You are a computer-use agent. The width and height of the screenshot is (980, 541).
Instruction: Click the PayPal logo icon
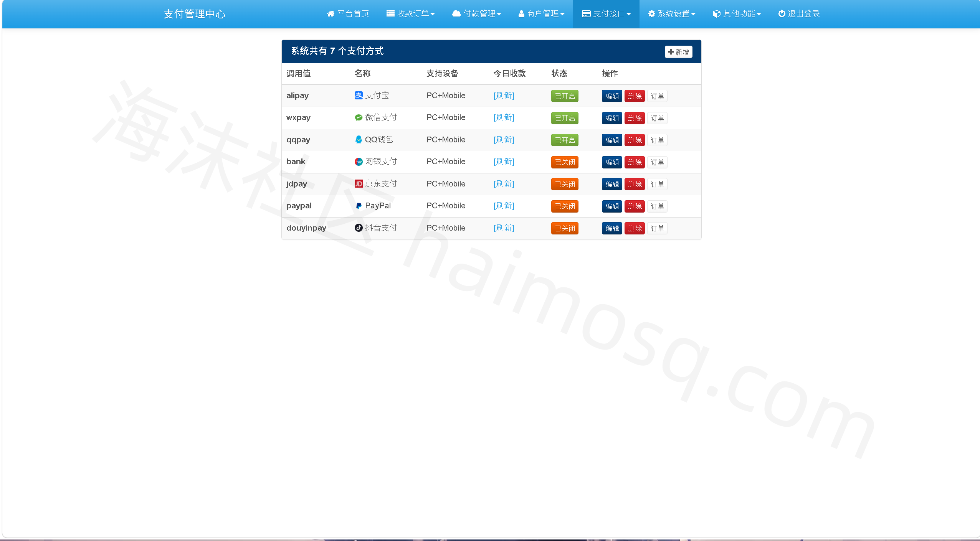click(359, 206)
